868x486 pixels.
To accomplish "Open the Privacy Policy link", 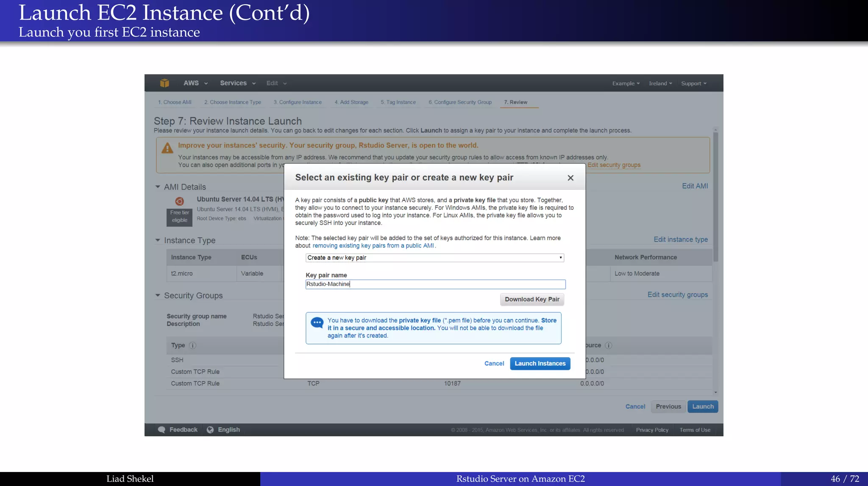I will (x=652, y=430).
